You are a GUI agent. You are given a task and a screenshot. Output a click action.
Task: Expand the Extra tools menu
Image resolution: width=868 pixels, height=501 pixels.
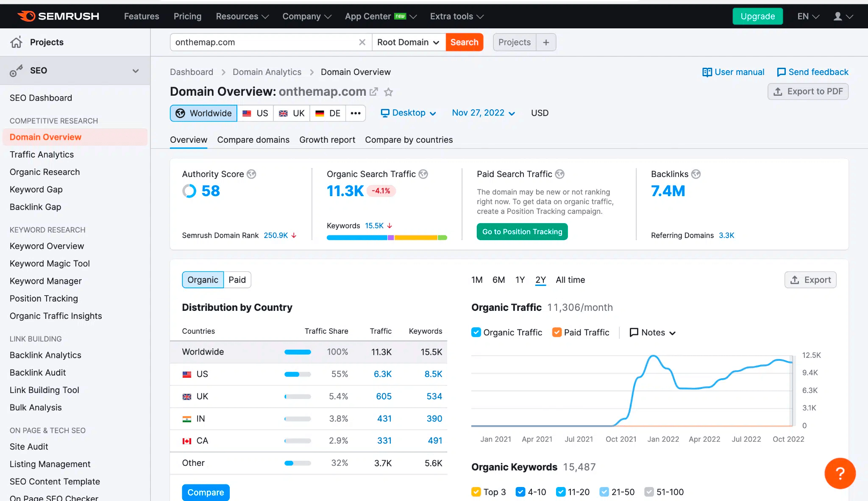(456, 17)
